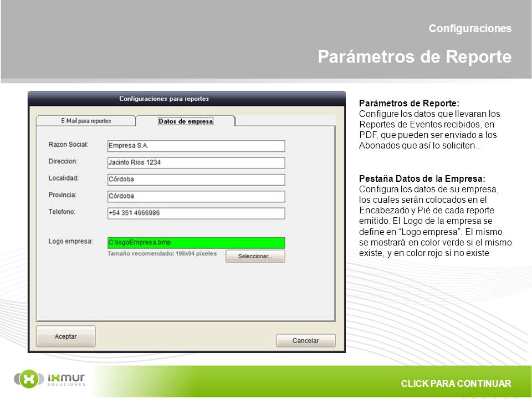Click into the Provincia field
This screenshot has width=532, height=399.
click(x=196, y=196)
